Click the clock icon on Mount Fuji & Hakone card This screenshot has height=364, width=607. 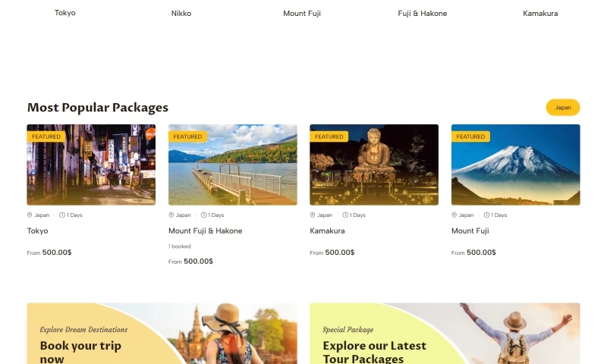click(203, 215)
